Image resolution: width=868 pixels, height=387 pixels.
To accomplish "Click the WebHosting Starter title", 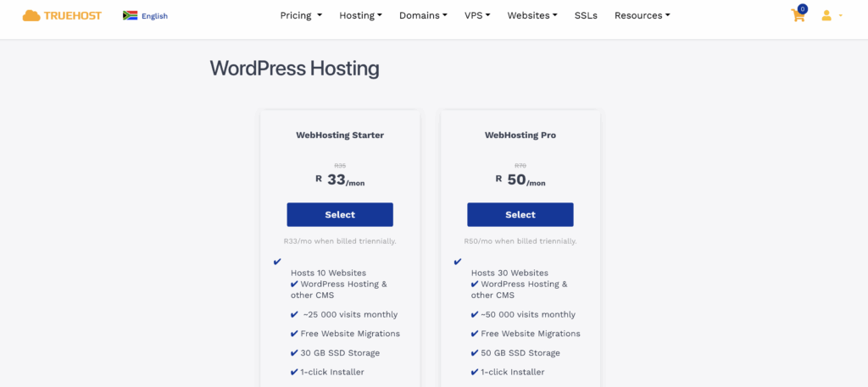I will point(340,135).
